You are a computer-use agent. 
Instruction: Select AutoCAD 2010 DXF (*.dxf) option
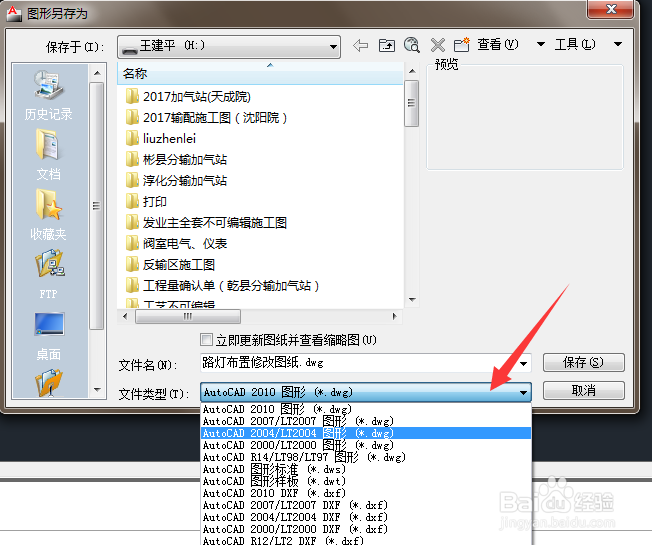click(x=366, y=493)
